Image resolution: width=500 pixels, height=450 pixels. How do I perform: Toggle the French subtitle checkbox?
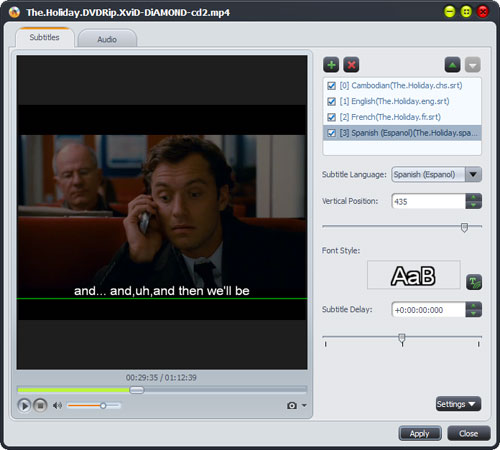(331, 117)
